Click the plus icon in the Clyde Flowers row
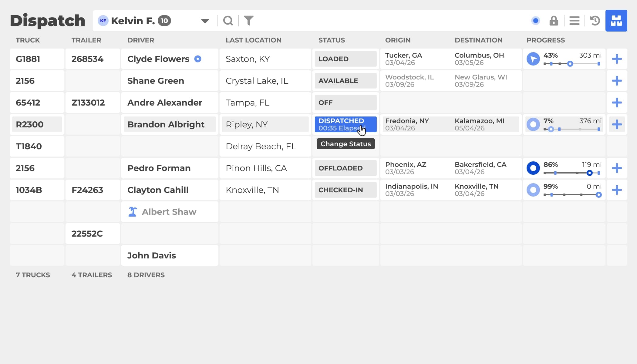 pos(617,59)
